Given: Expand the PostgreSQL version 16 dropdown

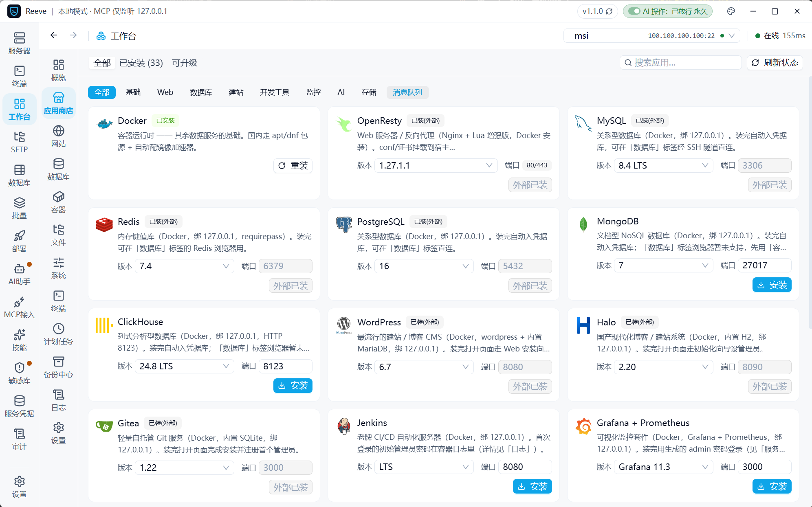Looking at the screenshot, I should [424, 266].
